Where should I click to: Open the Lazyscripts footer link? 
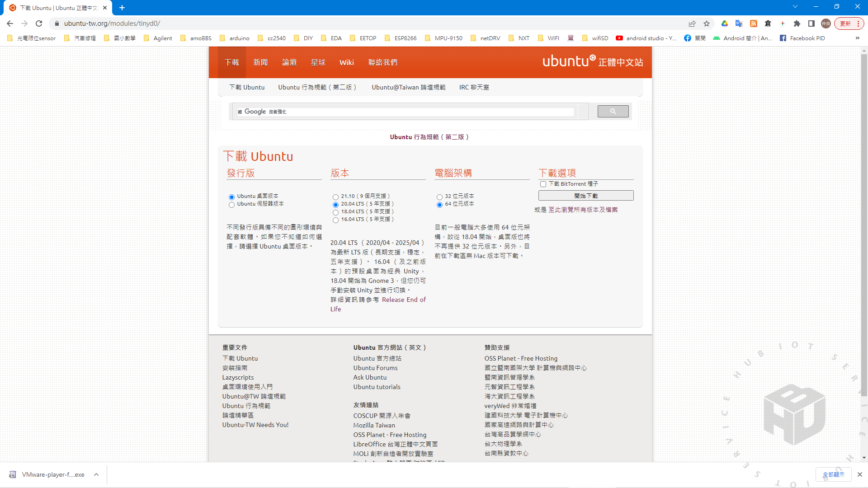click(238, 377)
